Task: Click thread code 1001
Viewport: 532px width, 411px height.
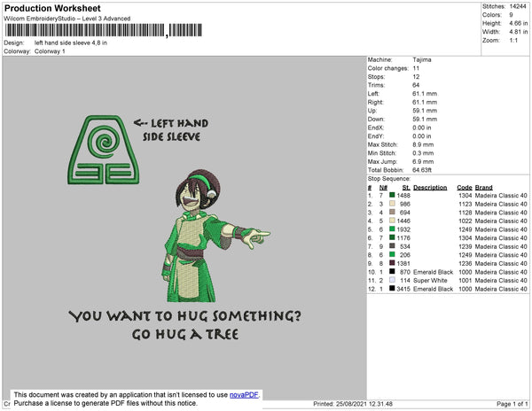Action: (x=465, y=281)
